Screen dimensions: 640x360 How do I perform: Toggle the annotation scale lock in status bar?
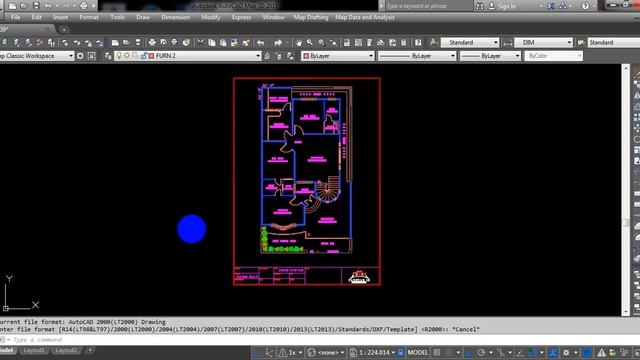pos(401,352)
